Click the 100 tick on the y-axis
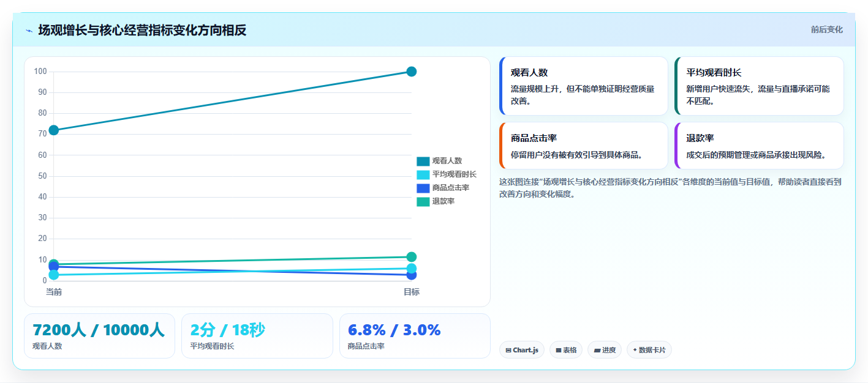 click(x=40, y=72)
